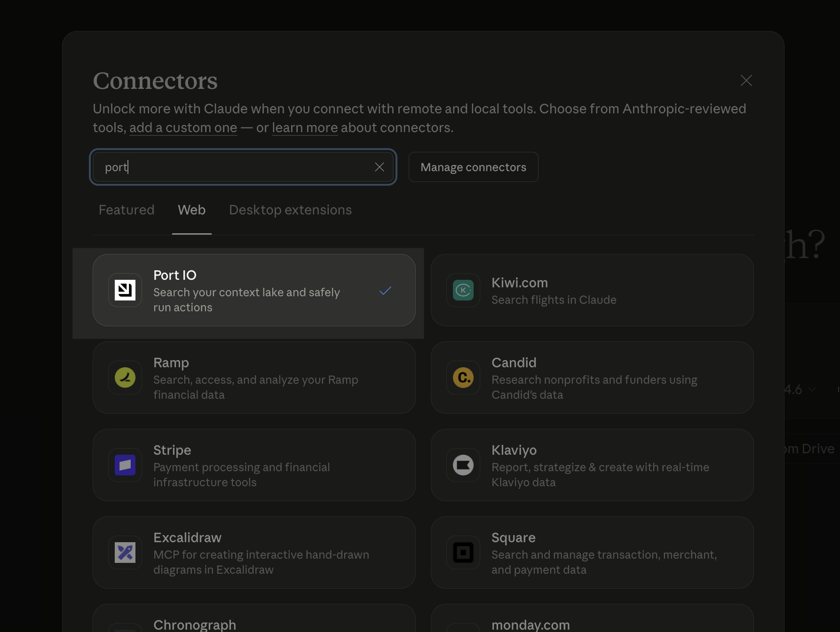The width and height of the screenshot is (840, 632).
Task: Open the Desktop extensions tab
Action: (x=290, y=210)
